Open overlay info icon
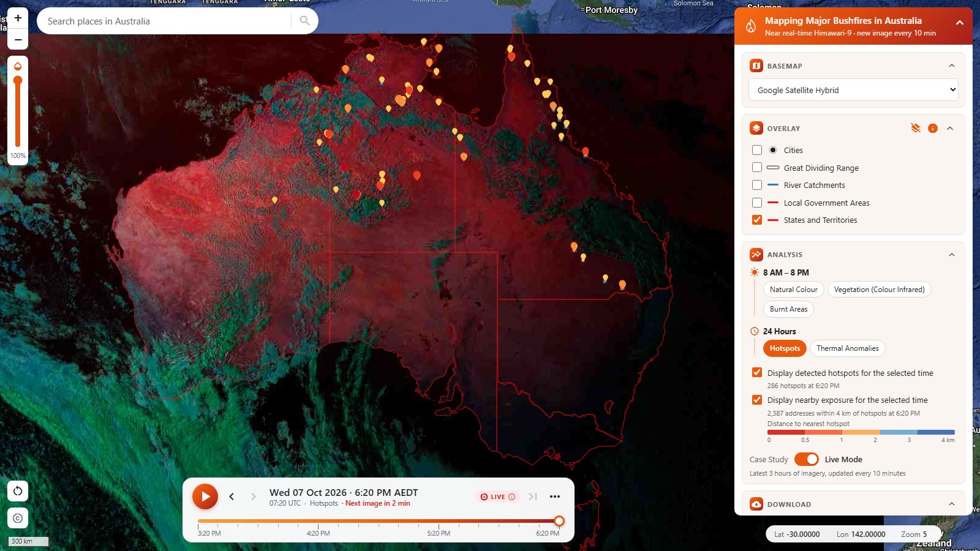The height and width of the screenshot is (551, 980). pos(932,128)
